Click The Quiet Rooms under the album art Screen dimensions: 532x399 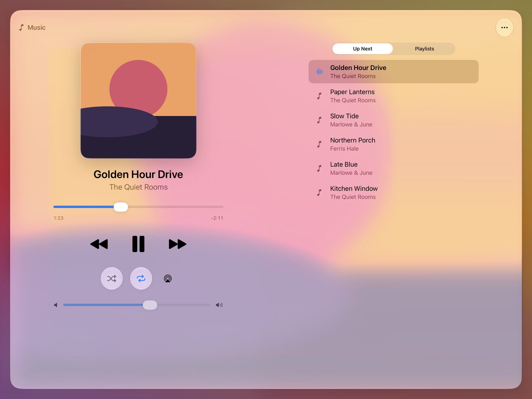tap(138, 187)
